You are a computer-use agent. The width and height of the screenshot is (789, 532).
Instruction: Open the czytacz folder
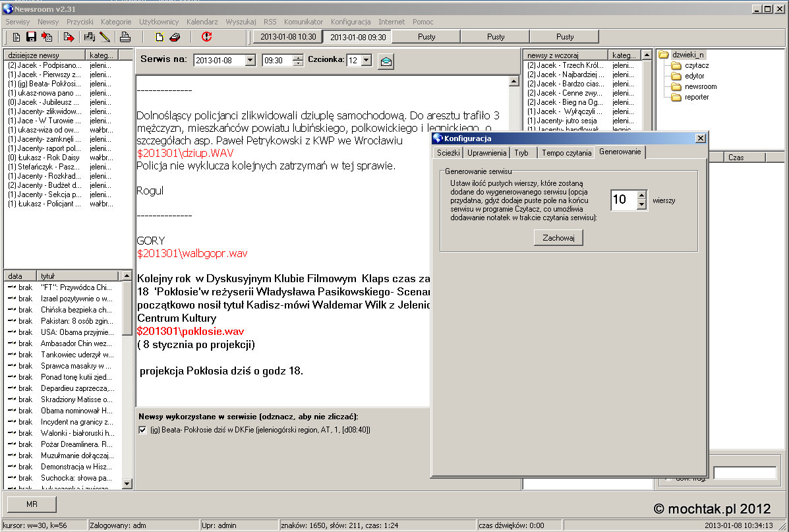[x=697, y=65]
